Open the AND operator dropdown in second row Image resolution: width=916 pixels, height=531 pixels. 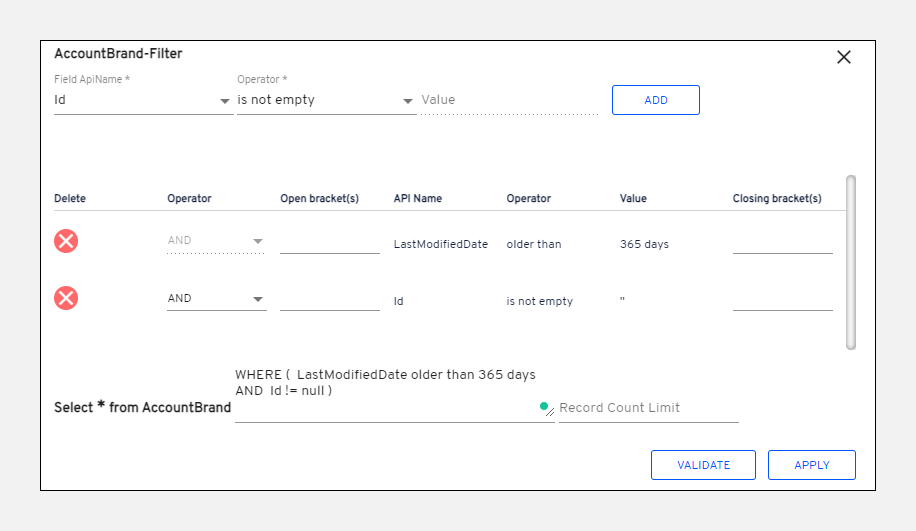click(x=216, y=298)
